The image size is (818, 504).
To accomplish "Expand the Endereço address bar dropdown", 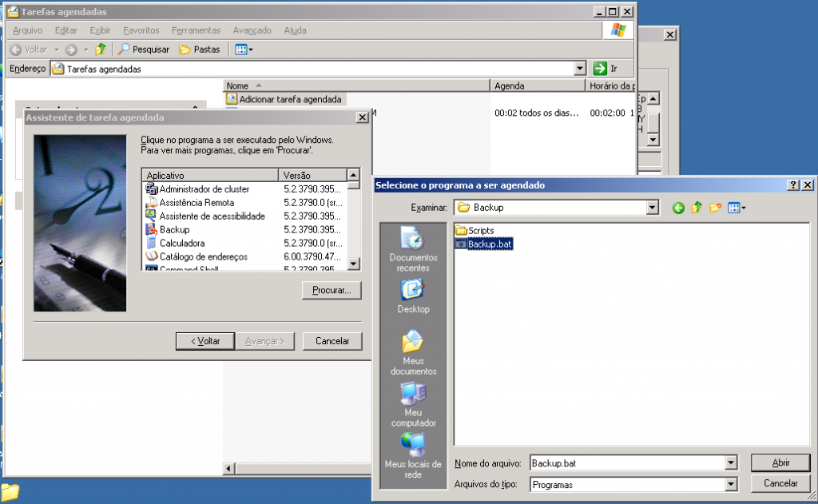I will (x=580, y=69).
